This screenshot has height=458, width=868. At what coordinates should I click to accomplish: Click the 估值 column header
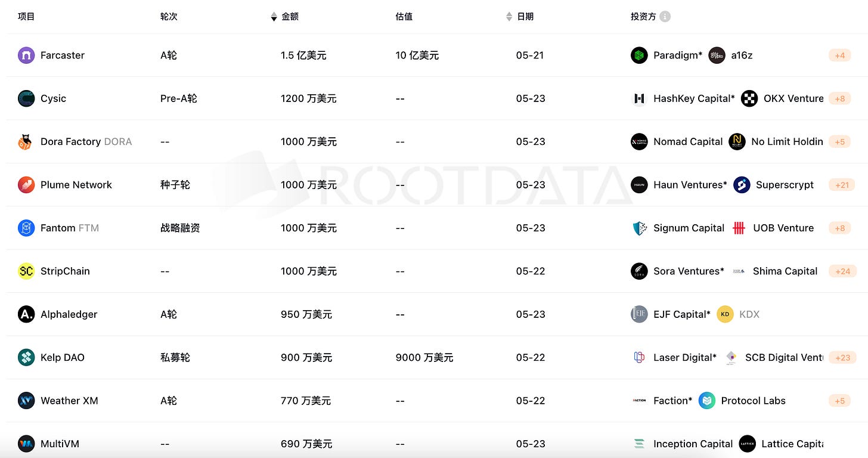coord(404,17)
